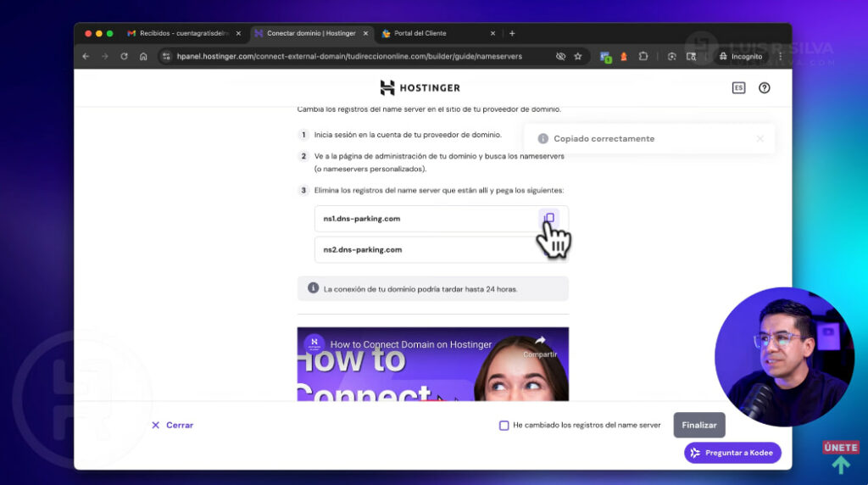Viewport: 868px width, 485px height.
Task: Copy the ns1.dns-parking.com nameserver
Action: pyautogui.click(x=549, y=218)
